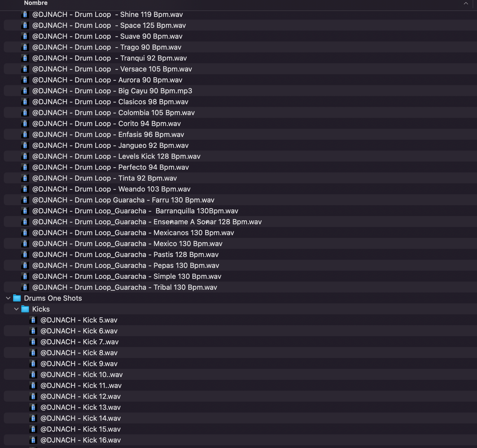This screenshot has width=477, height=448.
Task: Click the Kick 5.wav file icon
Action: tap(33, 320)
